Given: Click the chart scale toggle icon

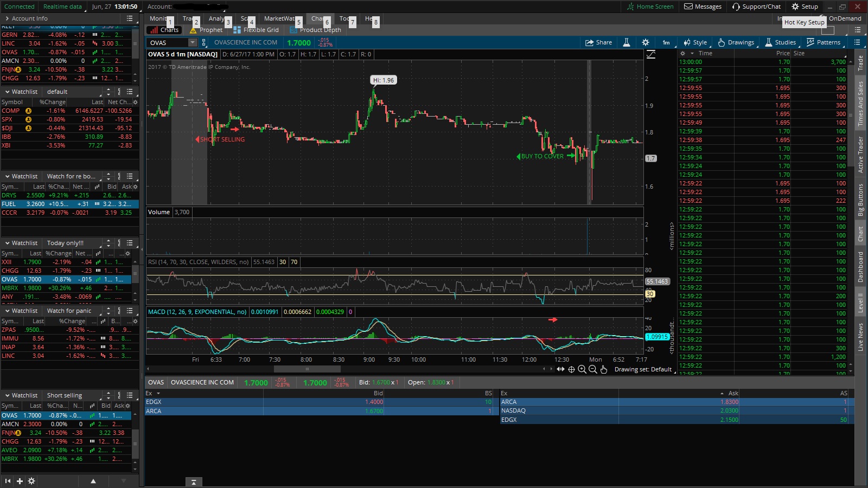Looking at the screenshot, I should pyautogui.click(x=651, y=54).
